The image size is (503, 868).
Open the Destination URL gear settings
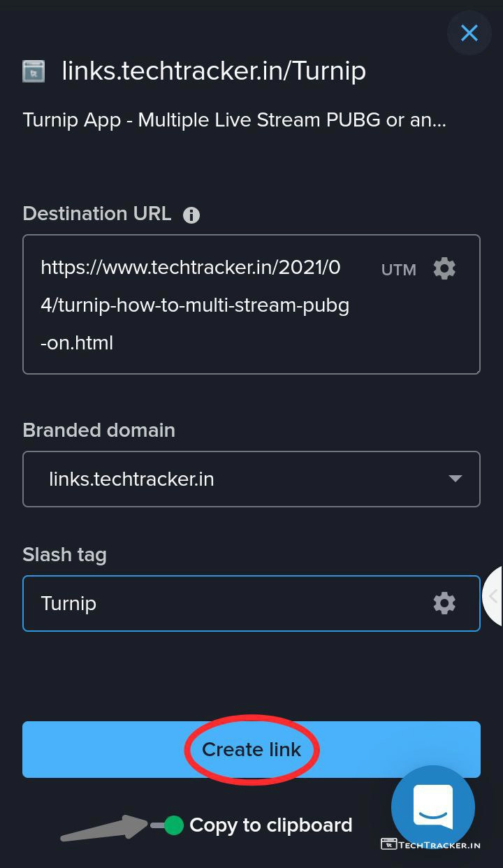coord(444,269)
